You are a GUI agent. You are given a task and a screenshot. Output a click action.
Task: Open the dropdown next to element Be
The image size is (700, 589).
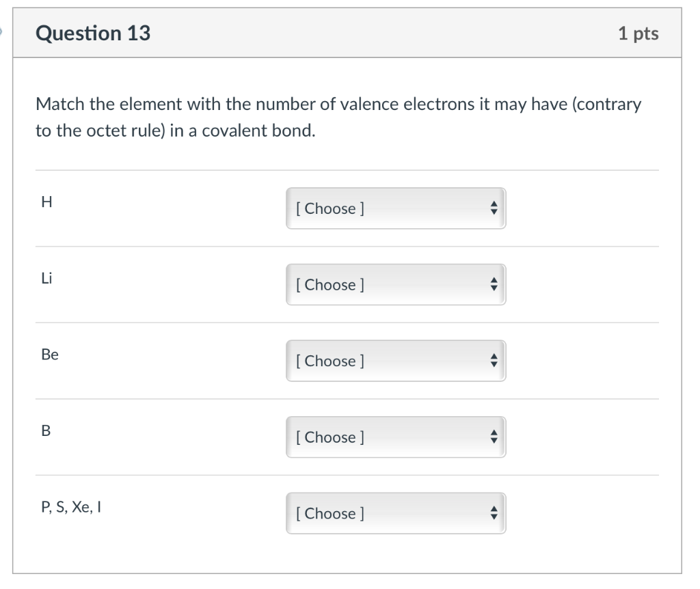tap(395, 361)
